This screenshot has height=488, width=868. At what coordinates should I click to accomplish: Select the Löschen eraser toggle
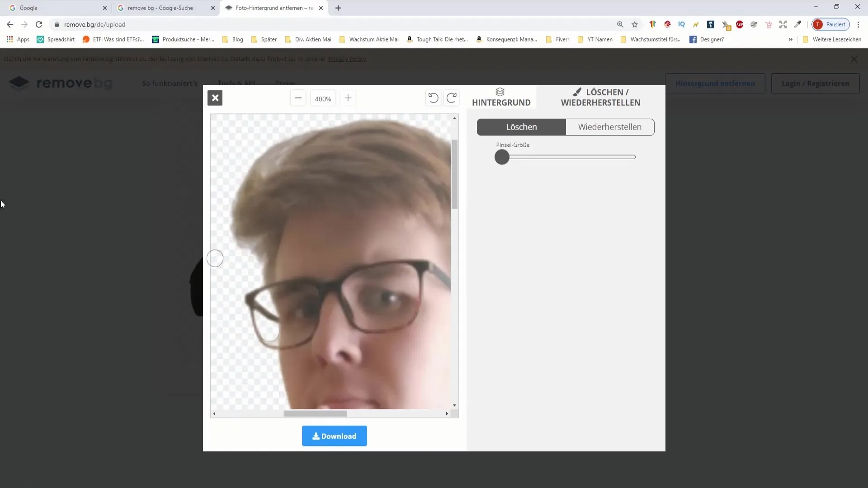click(522, 127)
